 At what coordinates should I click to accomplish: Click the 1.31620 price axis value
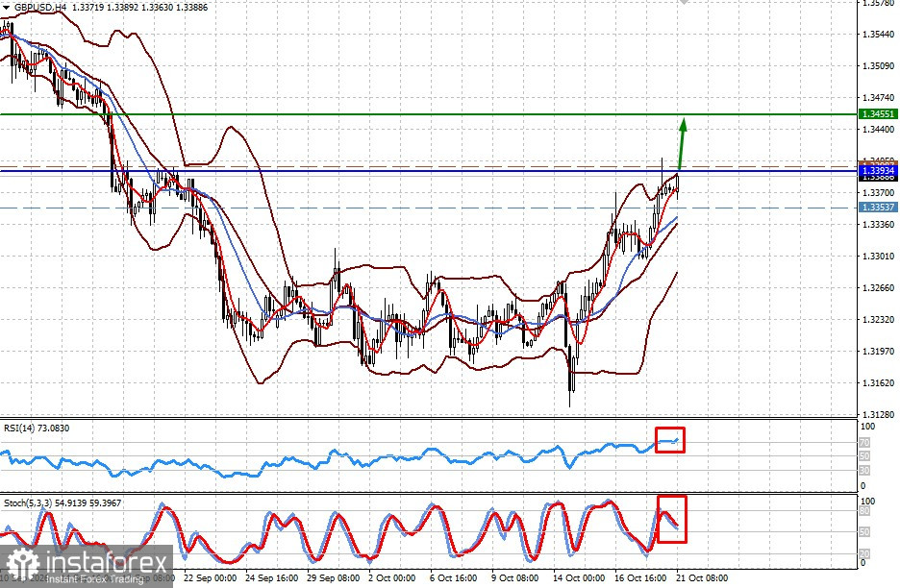tap(879, 382)
